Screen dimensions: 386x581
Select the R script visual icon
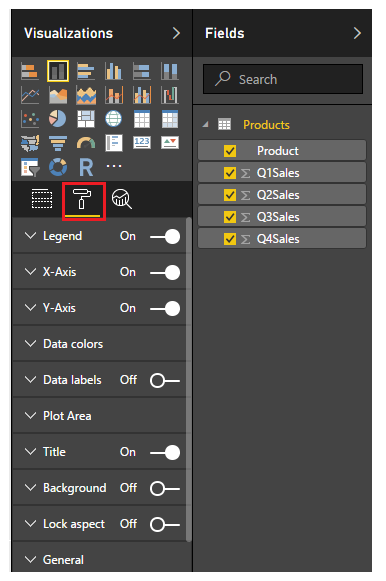coord(86,167)
